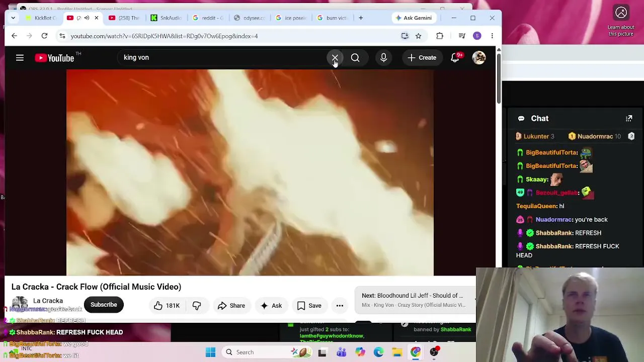Click the La Cracka channel avatar
644x362 pixels.
[x=20, y=305]
